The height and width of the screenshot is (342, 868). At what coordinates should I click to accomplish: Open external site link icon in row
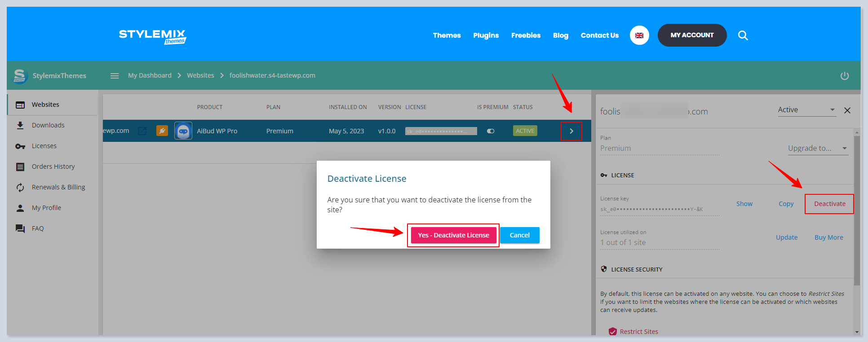pos(142,131)
